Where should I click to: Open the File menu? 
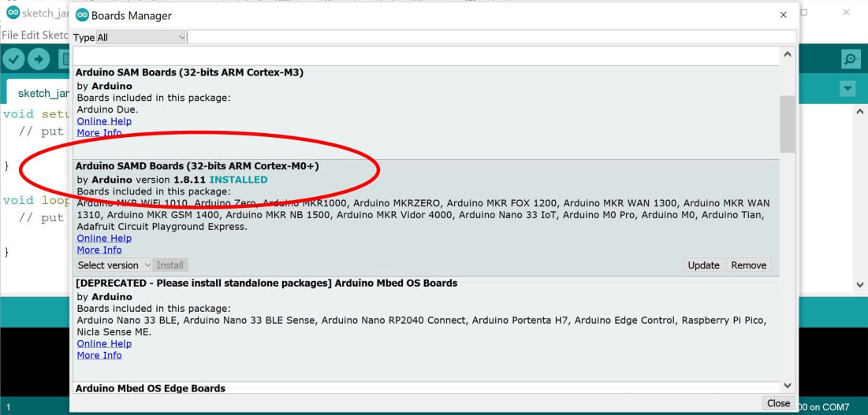tap(10, 35)
